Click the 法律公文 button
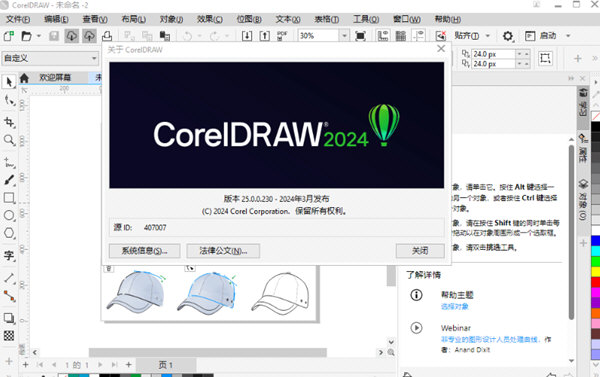 tap(223, 251)
